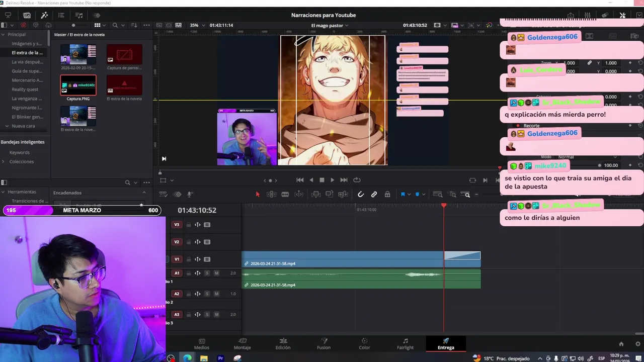Open the audio mixer microphone icon
The image size is (644, 362).
[x=190, y=195]
